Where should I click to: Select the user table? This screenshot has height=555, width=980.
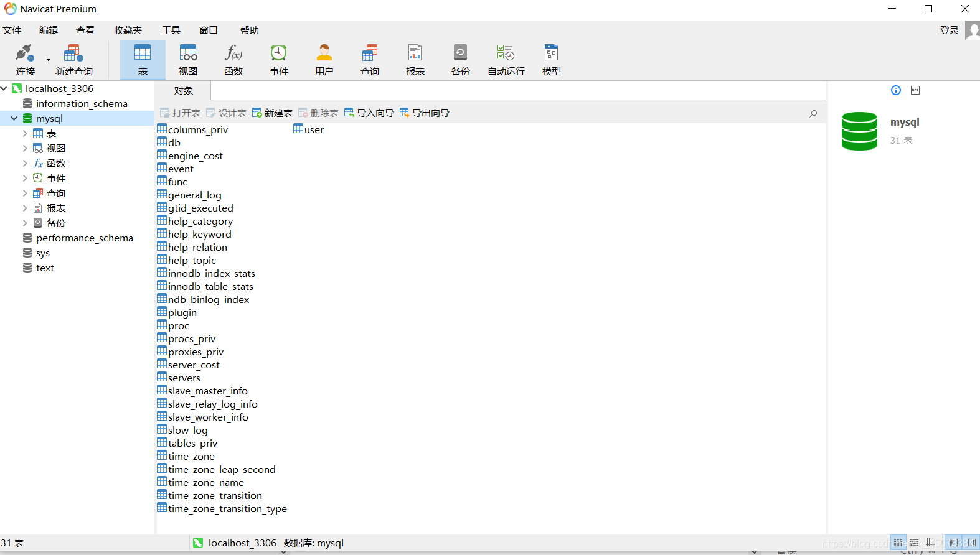pos(309,129)
